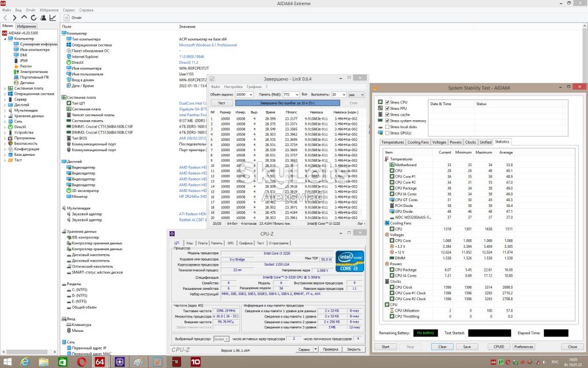Image resolution: width=588 pixels, height=368 pixels.
Task: Refresh the AIDA64 page with the circular arrow
Action: 34,18
